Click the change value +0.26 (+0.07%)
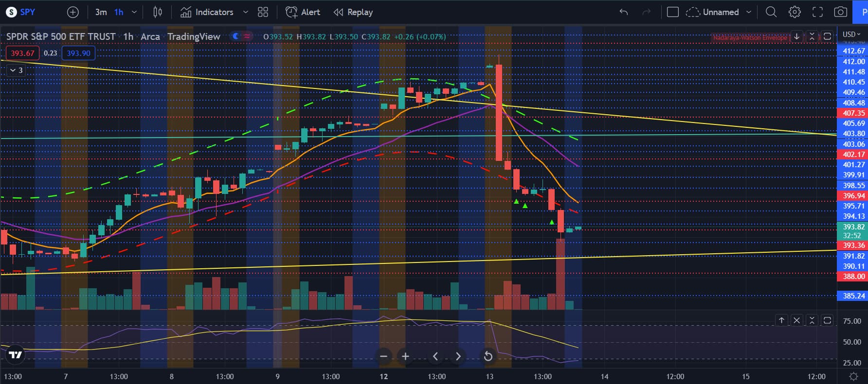 pyautogui.click(x=420, y=36)
